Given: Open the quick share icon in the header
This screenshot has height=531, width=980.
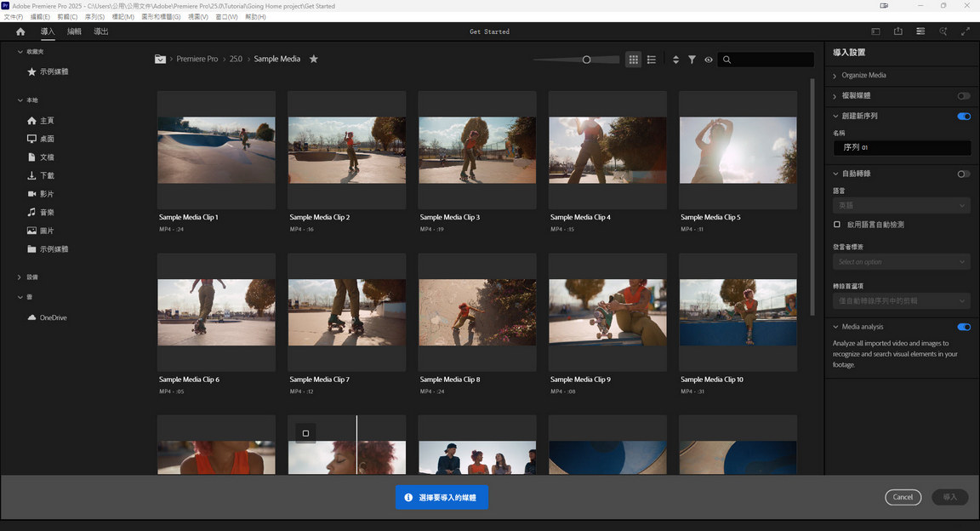Looking at the screenshot, I should coord(898,31).
